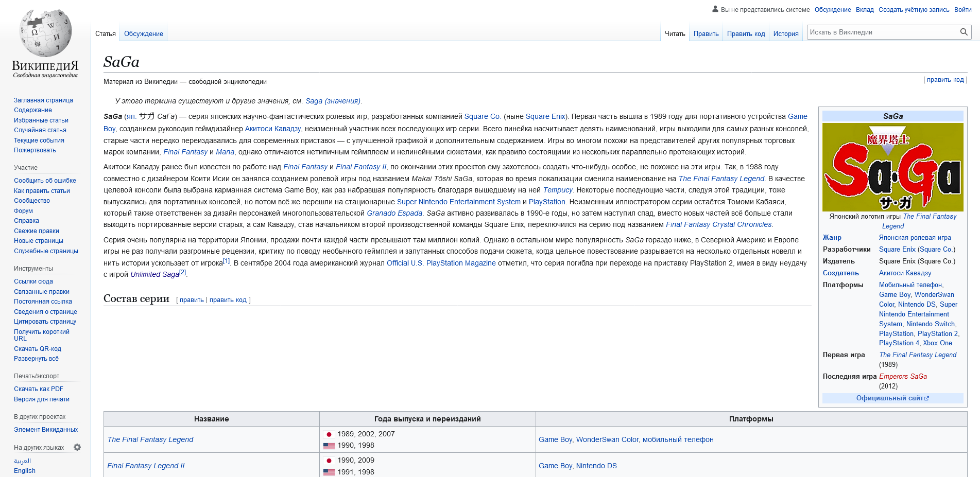Viewport: 980px width, 477px height.
Task: Click Создать учётную запись link
Action: pos(914,9)
